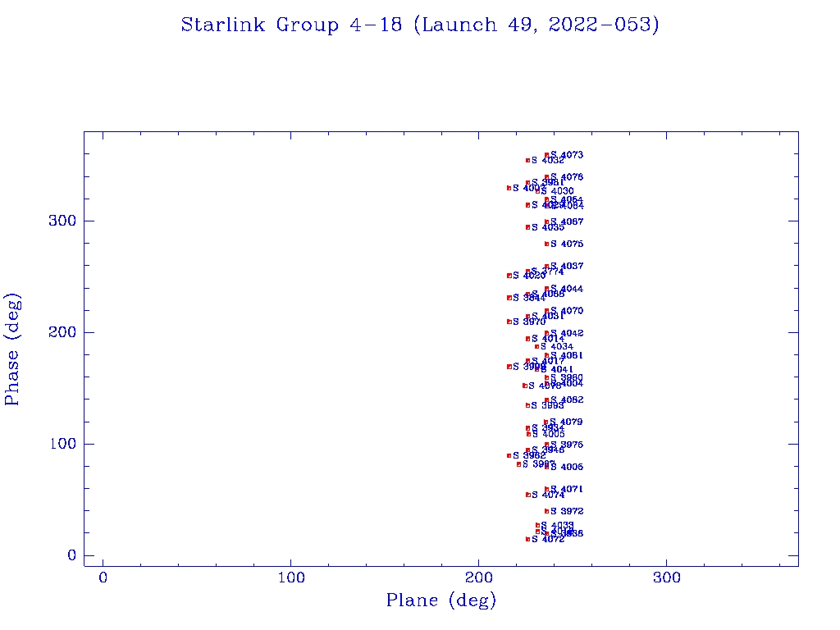This screenshot has height=630, width=840.
Task: Click the "Phase (deg)" vertical axis label
Action: (11, 349)
